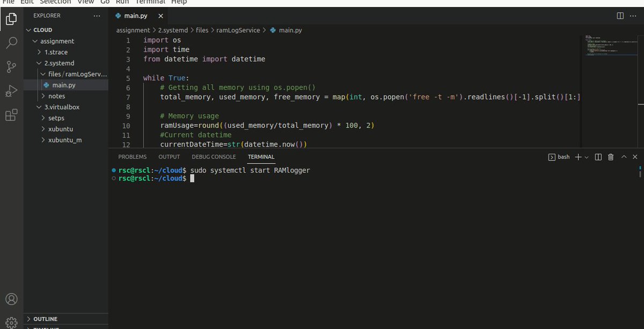644x329 pixels.
Task: Select the bash terminal instance
Action: coord(559,157)
